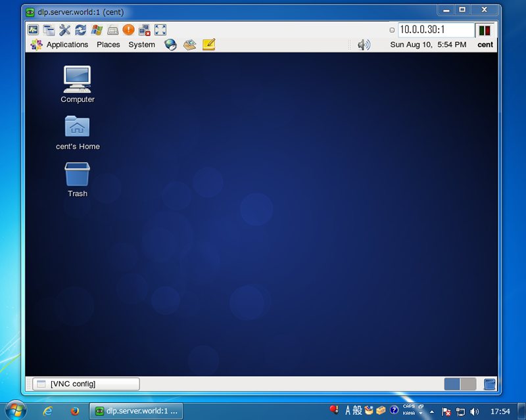Open the System menu
This screenshot has width=526, height=420.
141,45
